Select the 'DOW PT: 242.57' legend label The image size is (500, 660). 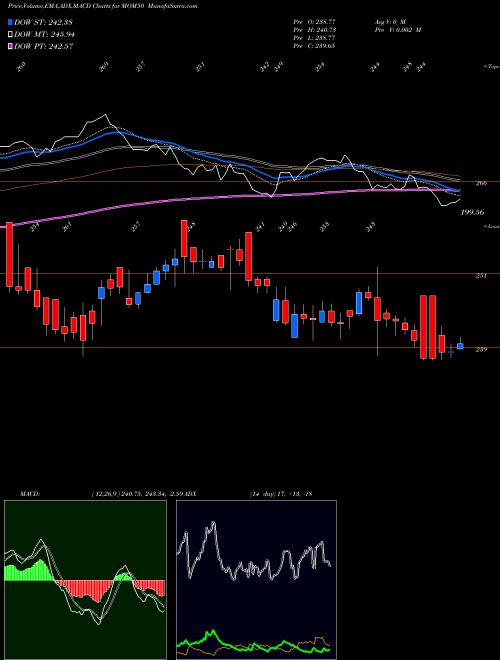[44, 46]
